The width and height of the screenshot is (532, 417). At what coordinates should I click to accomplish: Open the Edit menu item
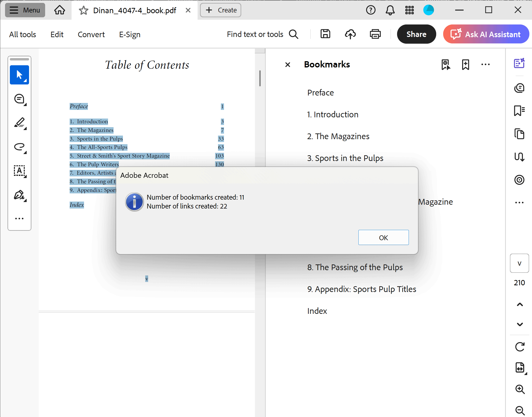point(57,34)
